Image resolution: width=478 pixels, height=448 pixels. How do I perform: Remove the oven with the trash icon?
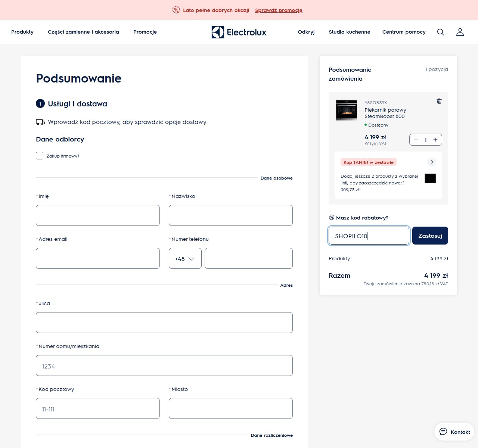pyautogui.click(x=439, y=101)
